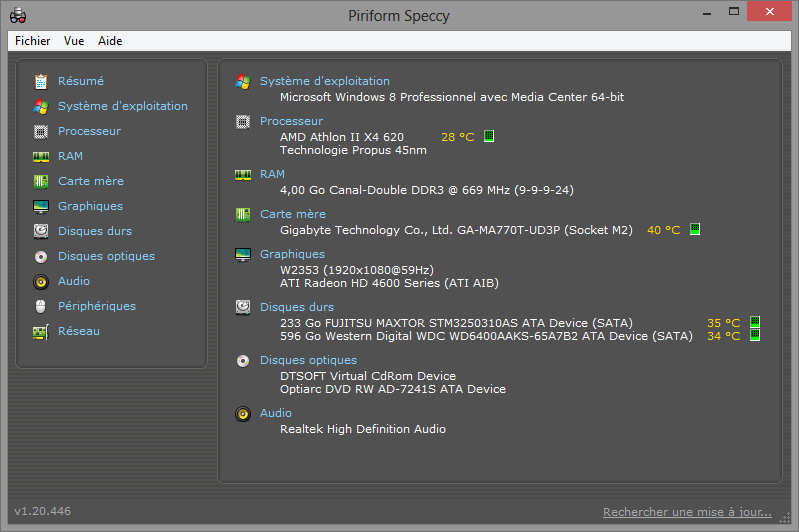The image size is (799, 532).
Task: Click the 40 °C motherboard temperature
Action: pyautogui.click(x=663, y=230)
